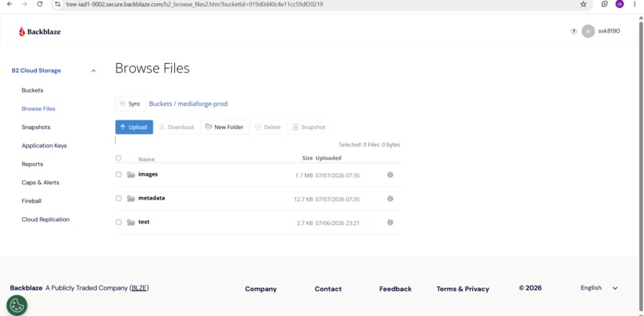The height and width of the screenshot is (316, 644).
Task: Open the images folder name
Action: (148, 174)
